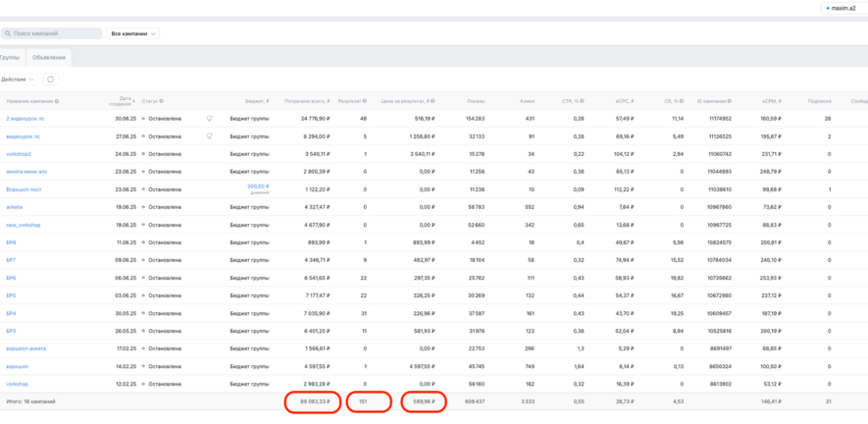Select the Итого: 16 кампаний summary label
Viewport: 868px width, 424px height.
pos(30,401)
